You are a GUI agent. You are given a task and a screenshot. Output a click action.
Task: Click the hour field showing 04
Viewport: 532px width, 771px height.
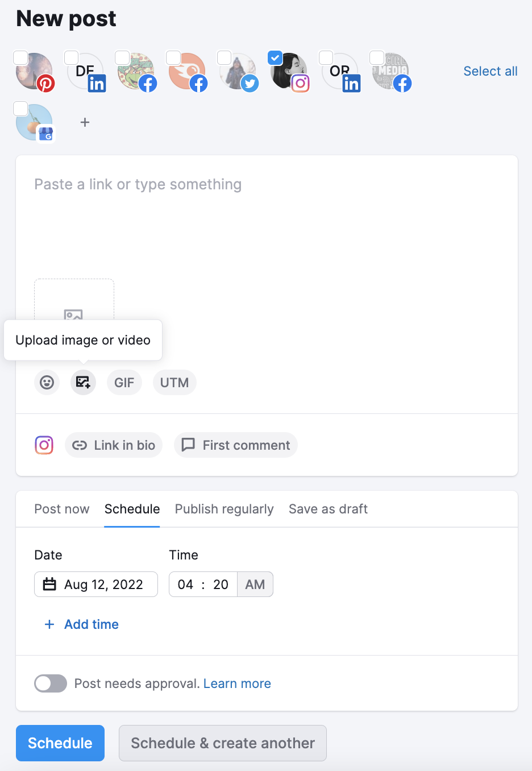[x=185, y=585]
